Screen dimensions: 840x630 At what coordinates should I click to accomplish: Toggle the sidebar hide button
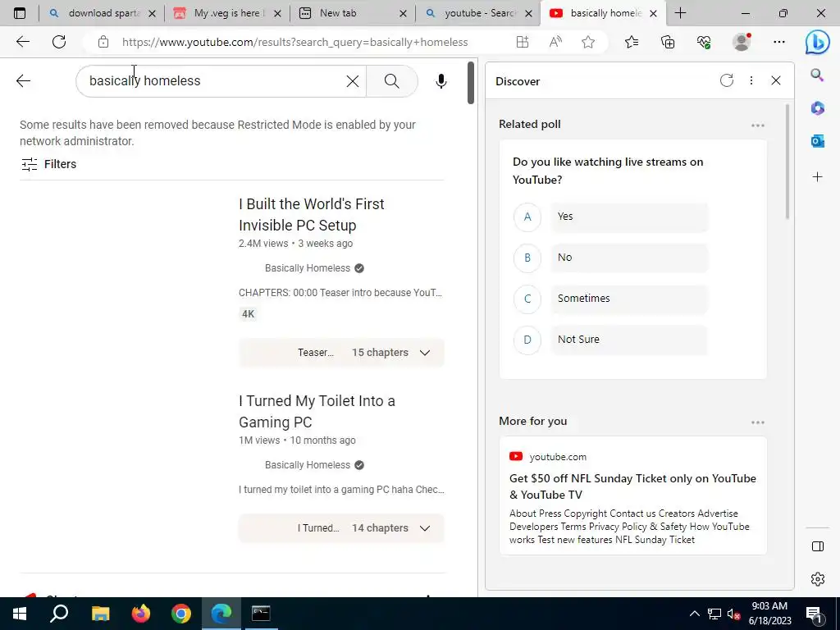(x=818, y=546)
